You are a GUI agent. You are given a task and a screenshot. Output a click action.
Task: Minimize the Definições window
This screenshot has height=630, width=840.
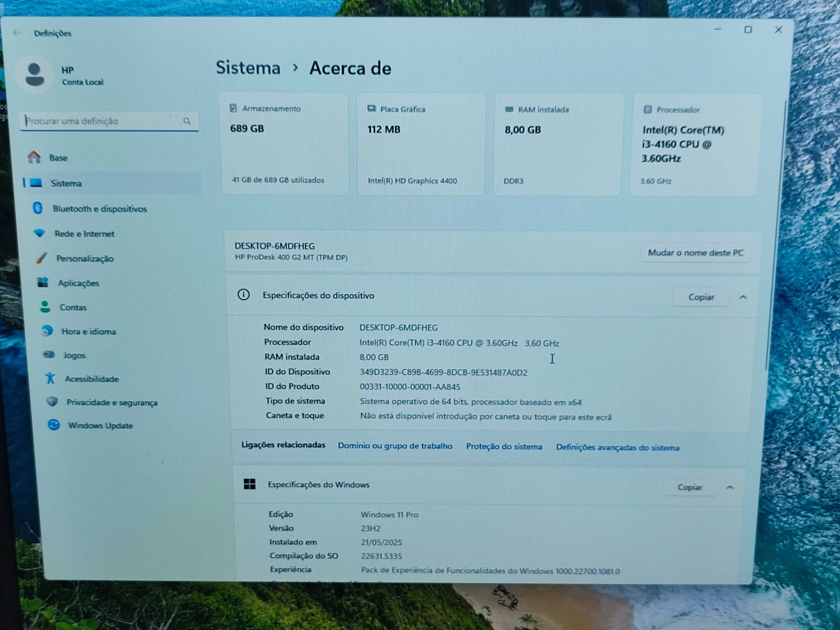[x=717, y=29]
